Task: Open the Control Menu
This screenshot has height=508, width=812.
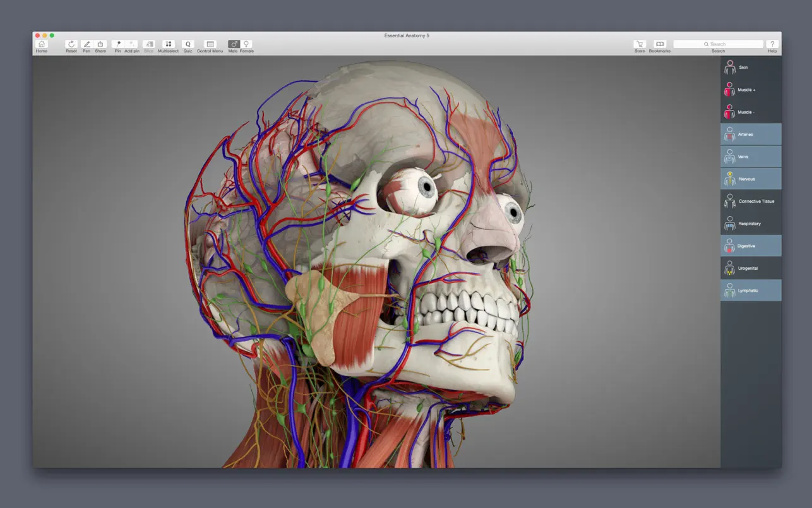Action: pyautogui.click(x=210, y=45)
